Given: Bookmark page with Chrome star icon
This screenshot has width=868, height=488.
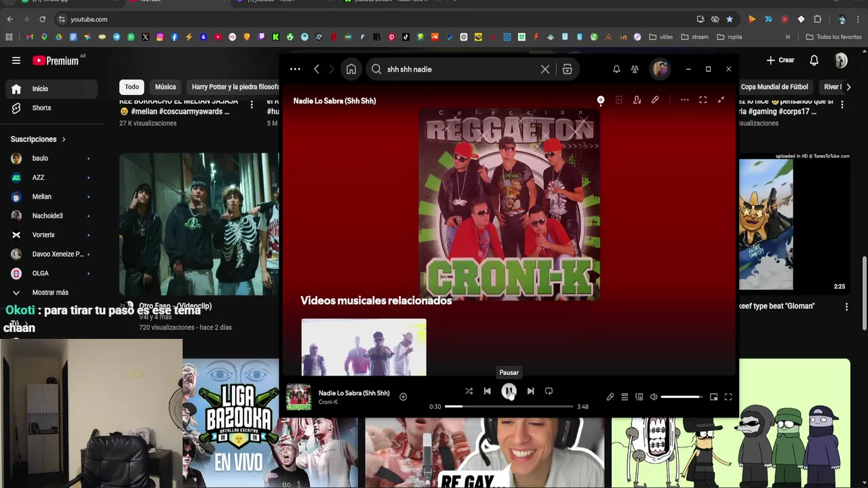Looking at the screenshot, I should [730, 19].
